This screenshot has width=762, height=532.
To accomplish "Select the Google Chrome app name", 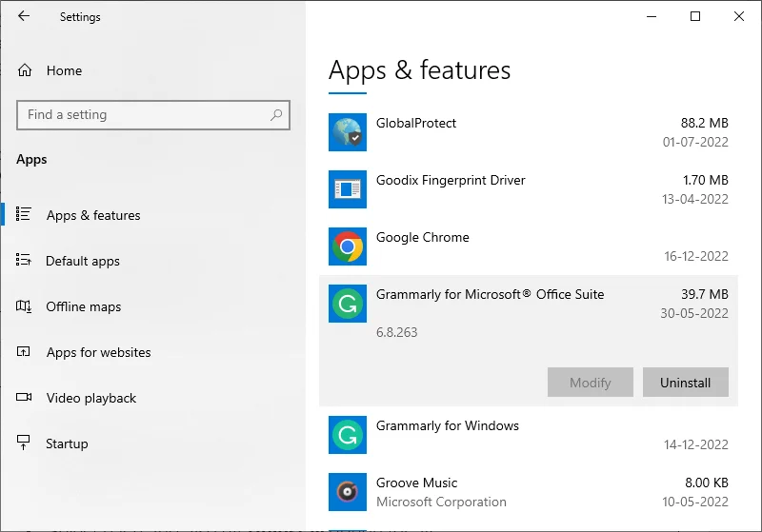I will pyautogui.click(x=423, y=237).
